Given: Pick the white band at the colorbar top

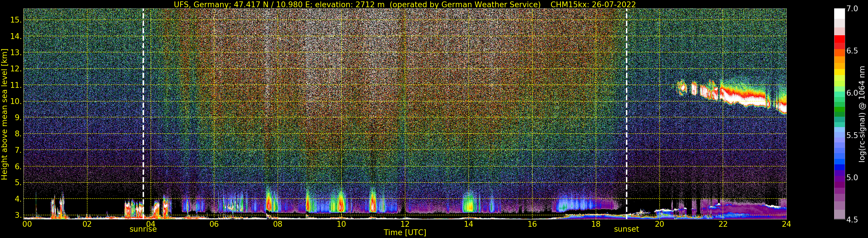Looking at the screenshot, I should click(839, 14).
